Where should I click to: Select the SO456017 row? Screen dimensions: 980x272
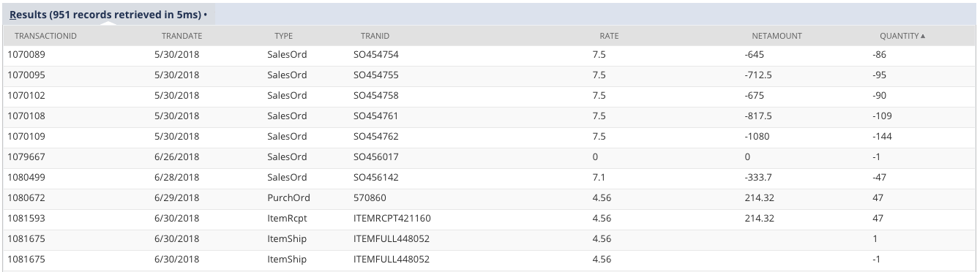coord(490,157)
